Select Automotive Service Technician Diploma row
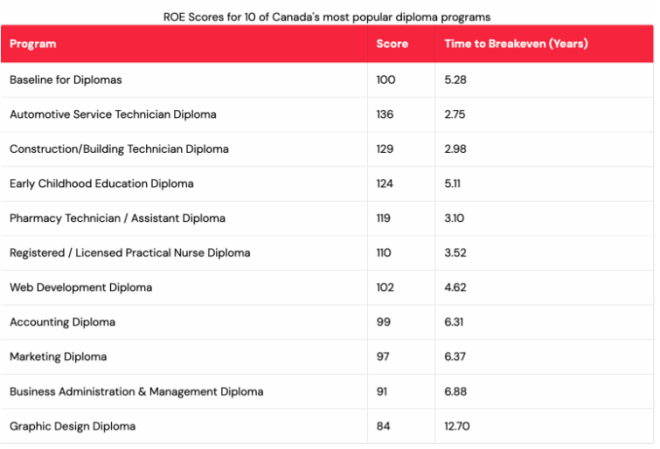The height and width of the screenshot is (449, 660). click(327, 114)
